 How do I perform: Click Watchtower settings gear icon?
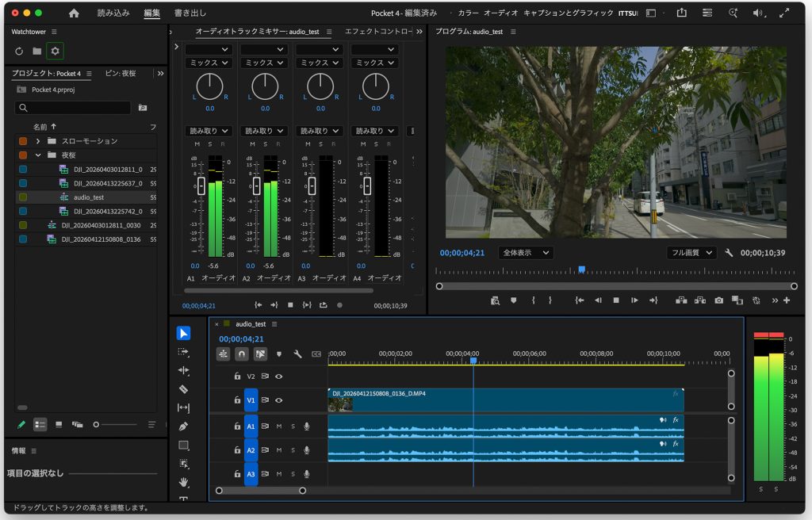tap(55, 51)
